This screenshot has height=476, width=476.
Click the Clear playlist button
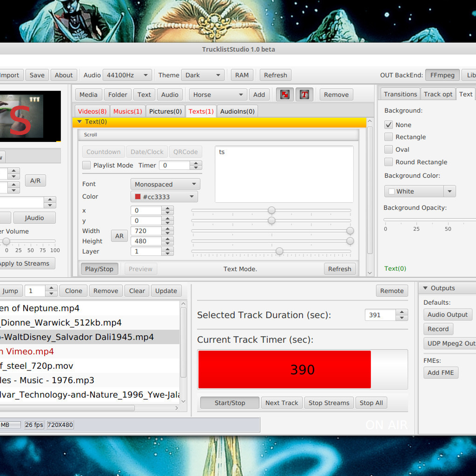137,291
